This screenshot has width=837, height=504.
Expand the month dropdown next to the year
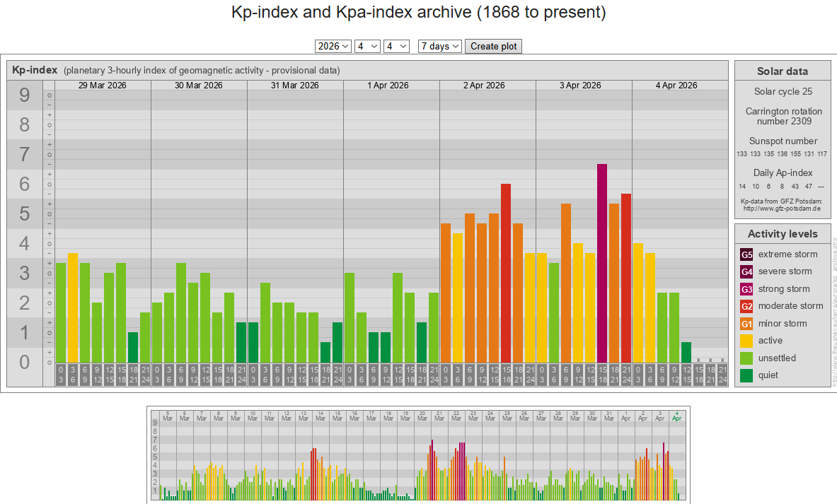tap(367, 46)
